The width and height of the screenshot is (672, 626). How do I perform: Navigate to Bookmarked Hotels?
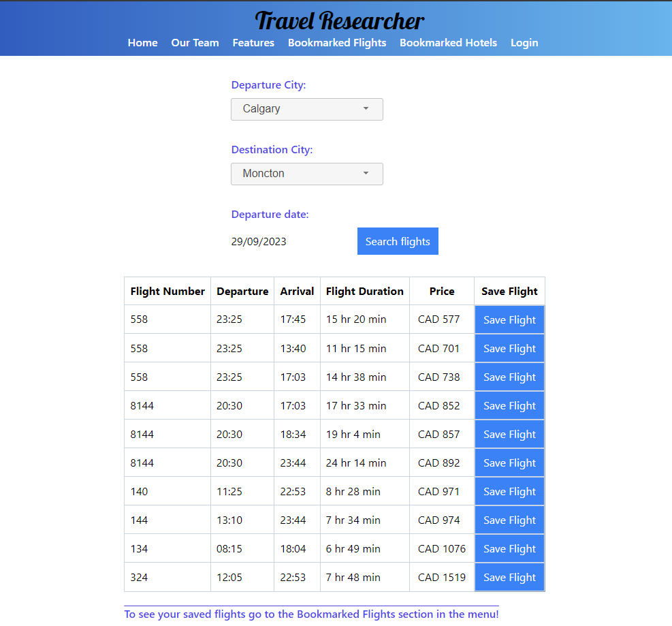[448, 43]
